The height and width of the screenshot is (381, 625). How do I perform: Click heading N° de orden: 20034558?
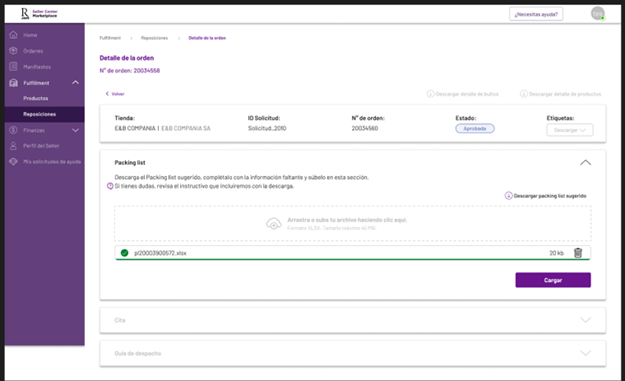pos(130,71)
